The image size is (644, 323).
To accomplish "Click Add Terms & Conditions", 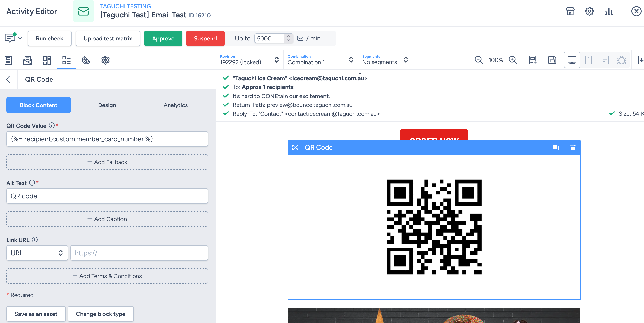I will pyautogui.click(x=107, y=276).
